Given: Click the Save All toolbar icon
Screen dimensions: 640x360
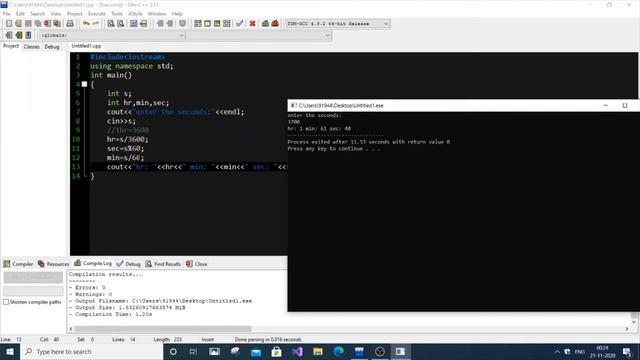Looking at the screenshot, I should click(x=38, y=24).
